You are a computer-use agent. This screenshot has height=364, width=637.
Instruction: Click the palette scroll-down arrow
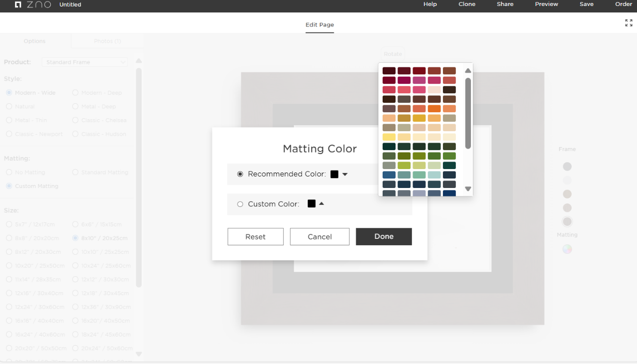click(x=468, y=188)
